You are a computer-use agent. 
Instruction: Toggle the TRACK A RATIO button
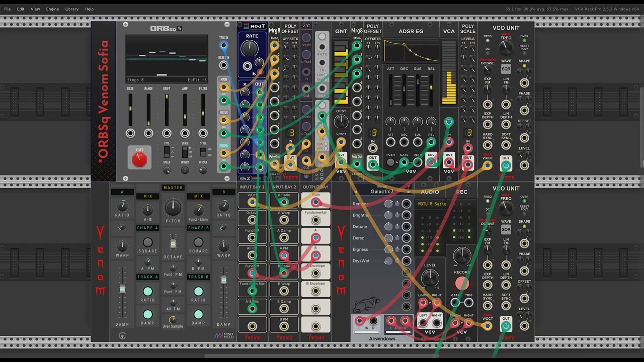tap(147, 292)
